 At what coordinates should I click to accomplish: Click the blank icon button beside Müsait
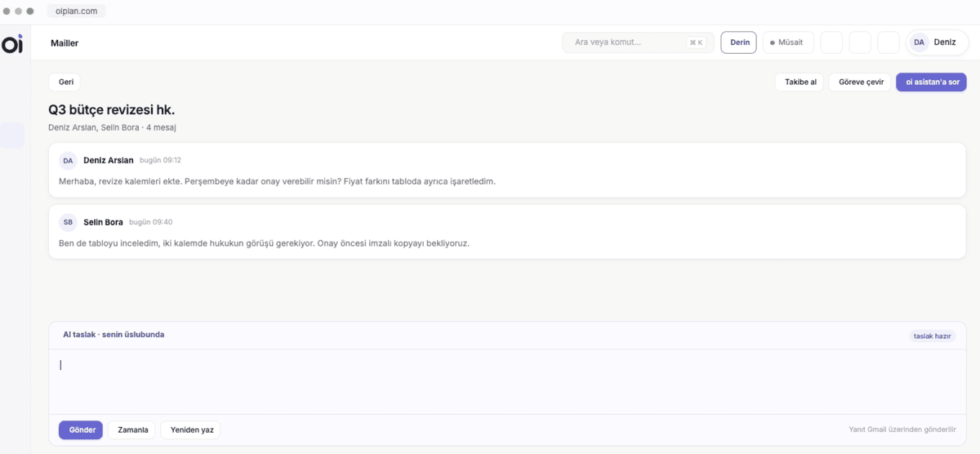tap(831, 42)
